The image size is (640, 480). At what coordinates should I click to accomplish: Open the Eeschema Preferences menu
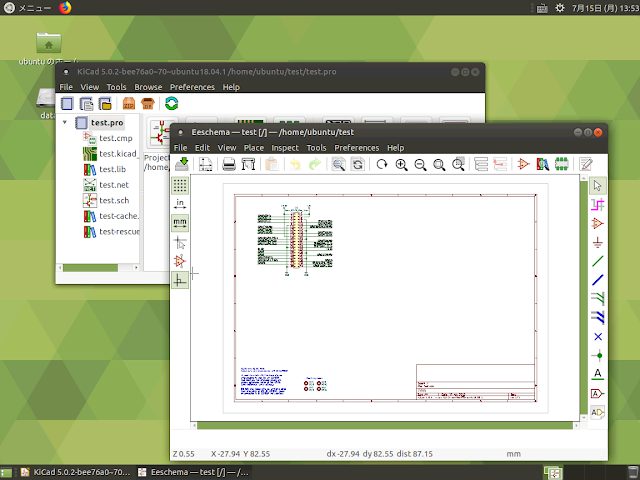(x=356, y=148)
